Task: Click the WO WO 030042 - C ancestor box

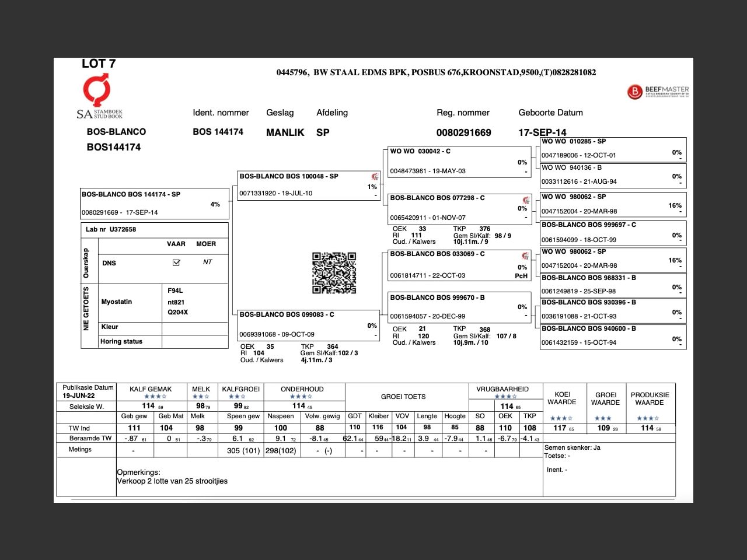Action: point(459,161)
